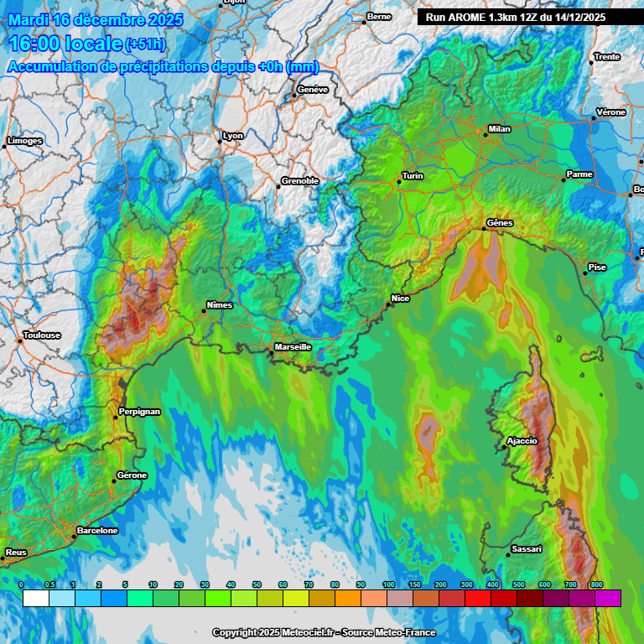The height and width of the screenshot is (644, 644).
Task: Pick the yellow 60 to 70 mm legend swatch
Action: [296, 599]
